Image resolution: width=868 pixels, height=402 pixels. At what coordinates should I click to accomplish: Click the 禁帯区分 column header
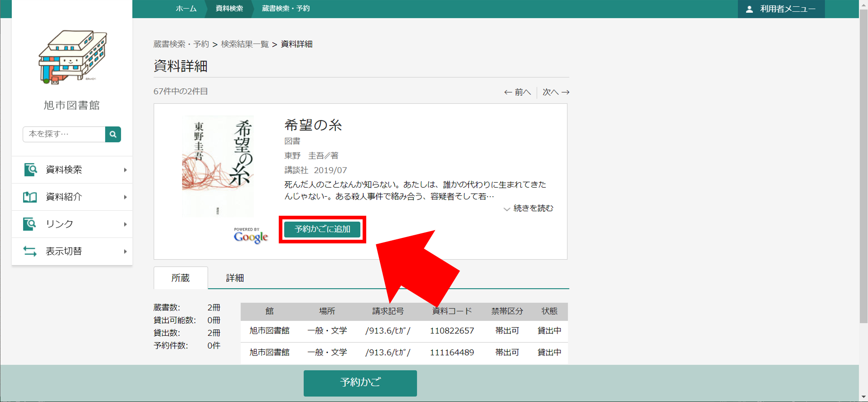[x=507, y=311]
